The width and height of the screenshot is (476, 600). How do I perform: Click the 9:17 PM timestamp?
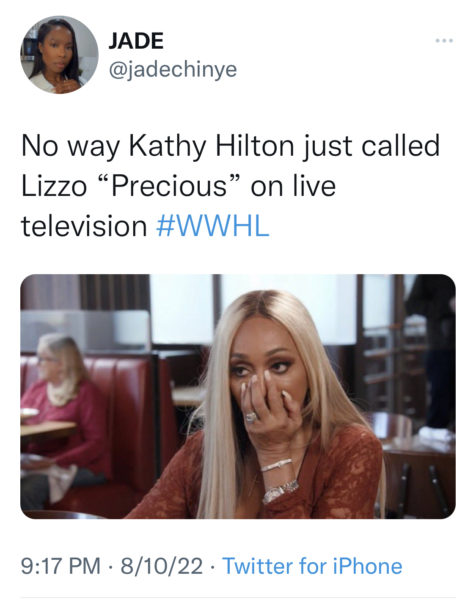pos(60,566)
